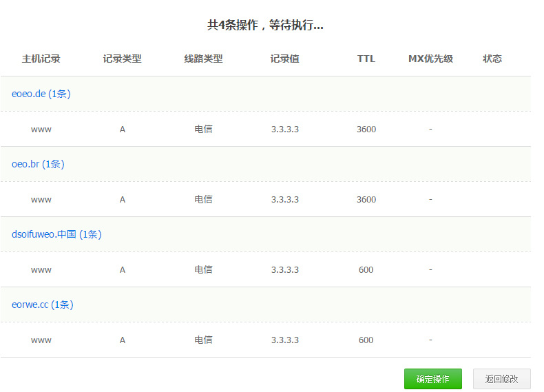Screen dimensions: 544x392
Task: Click the green 确定操作 button
Action: click(432, 379)
